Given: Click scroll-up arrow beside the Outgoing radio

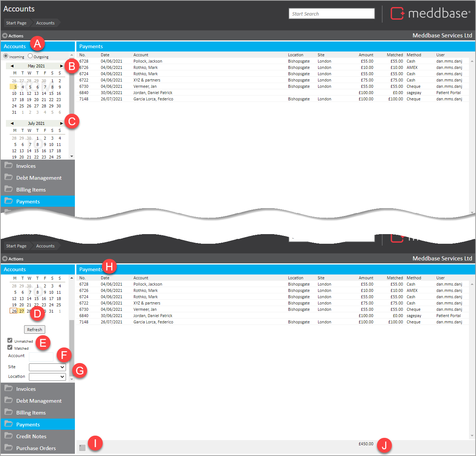Looking at the screenshot, I should tap(72, 56).
